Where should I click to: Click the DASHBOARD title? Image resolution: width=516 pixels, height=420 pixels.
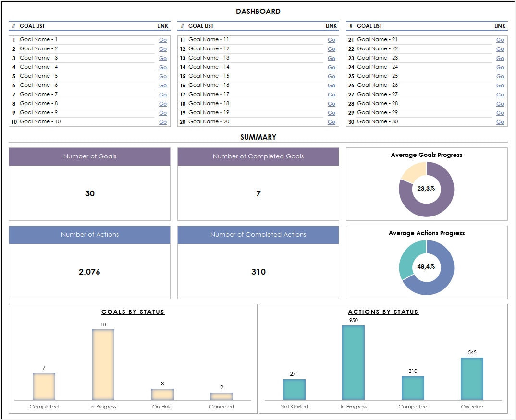pos(258,11)
